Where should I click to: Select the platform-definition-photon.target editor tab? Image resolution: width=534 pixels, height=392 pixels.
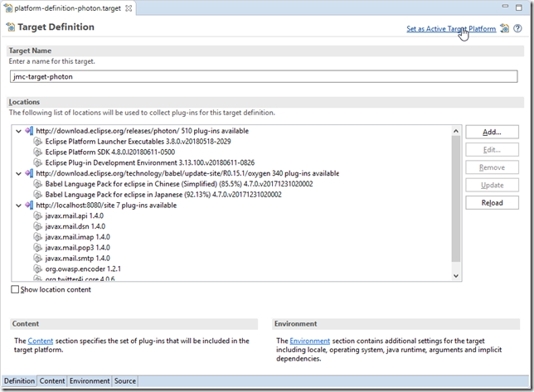point(68,8)
